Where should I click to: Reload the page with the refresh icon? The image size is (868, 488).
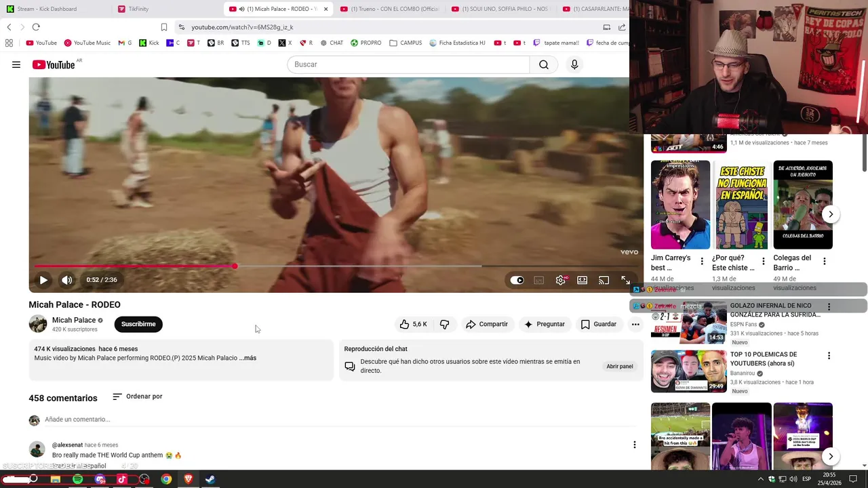(x=36, y=27)
